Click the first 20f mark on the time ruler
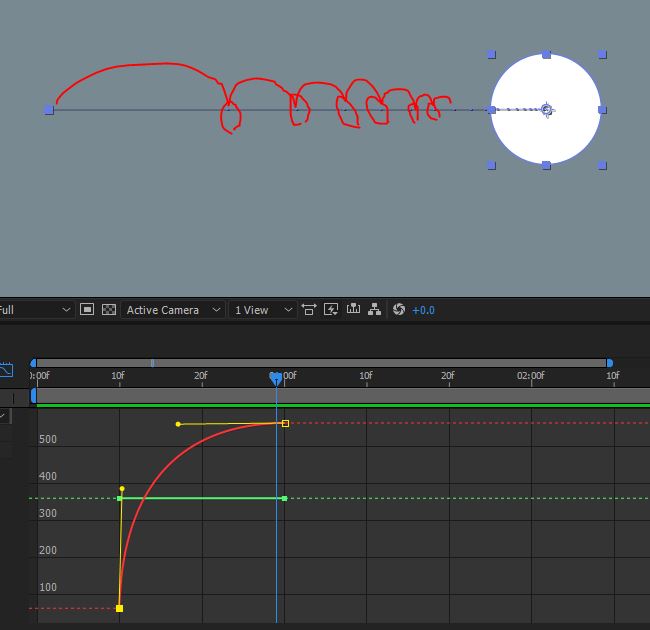 tap(201, 376)
